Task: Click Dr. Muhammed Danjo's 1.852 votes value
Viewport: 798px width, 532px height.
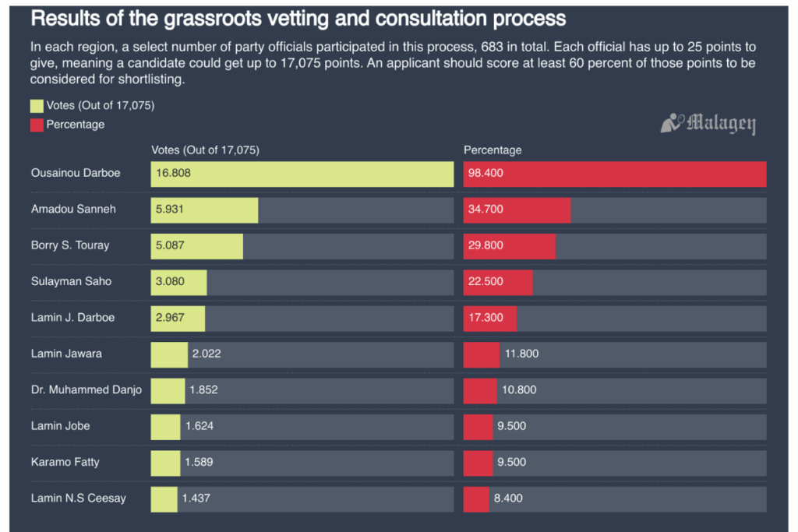Action: pos(203,390)
